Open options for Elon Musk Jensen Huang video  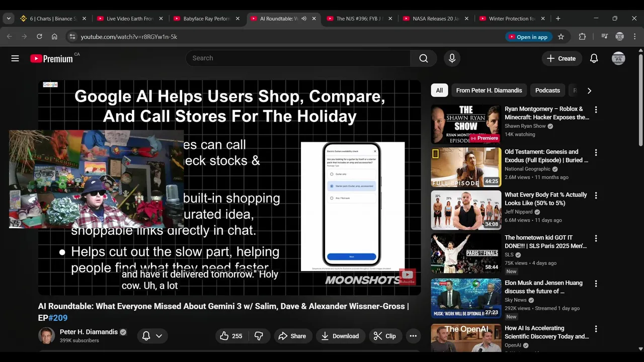tap(596, 284)
